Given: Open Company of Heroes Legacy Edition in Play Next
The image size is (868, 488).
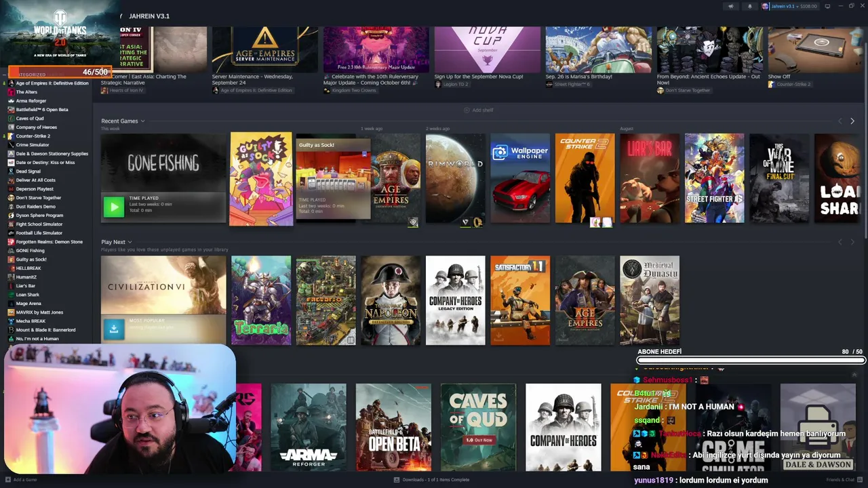Looking at the screenshot, I should pyautogui.click(x=456, y=300).
